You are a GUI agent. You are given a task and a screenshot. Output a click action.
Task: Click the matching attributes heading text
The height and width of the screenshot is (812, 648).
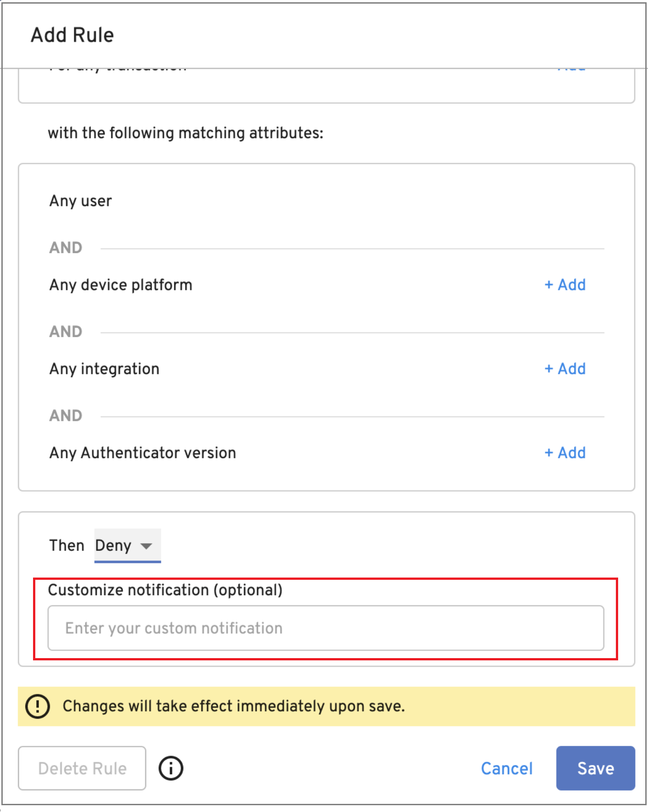pyautogui.click(x=186, y=133)
